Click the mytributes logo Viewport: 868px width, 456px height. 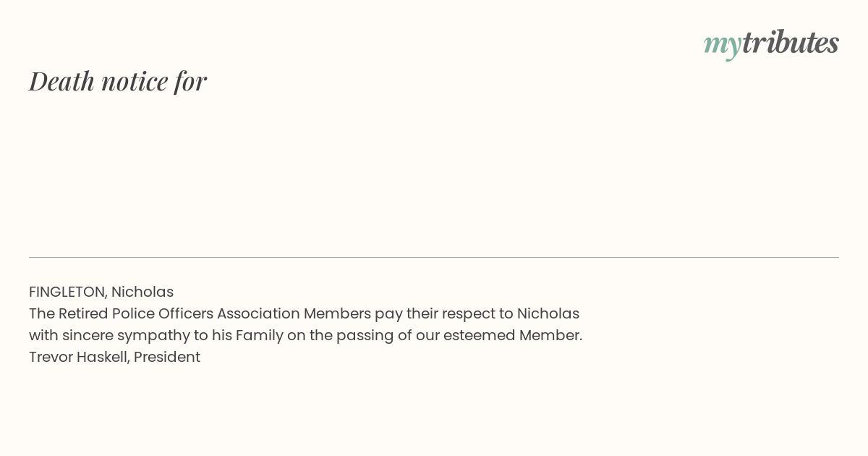pyautogui.click(x=771, y=43)
